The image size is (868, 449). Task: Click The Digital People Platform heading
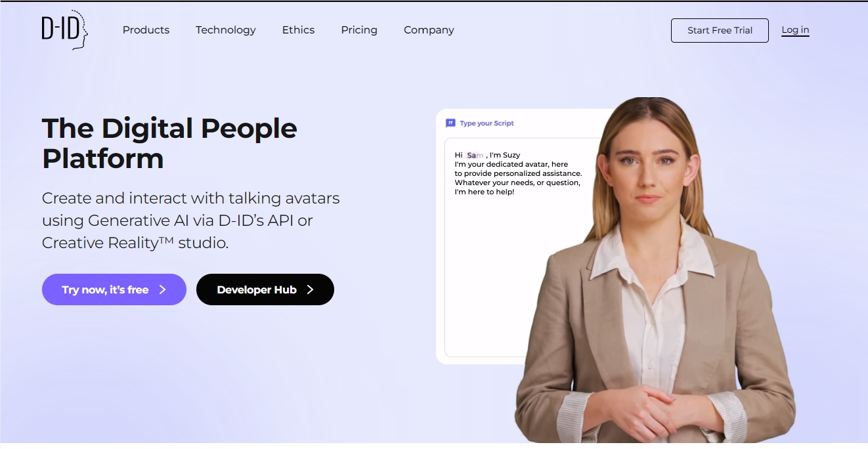coord(169,143)
